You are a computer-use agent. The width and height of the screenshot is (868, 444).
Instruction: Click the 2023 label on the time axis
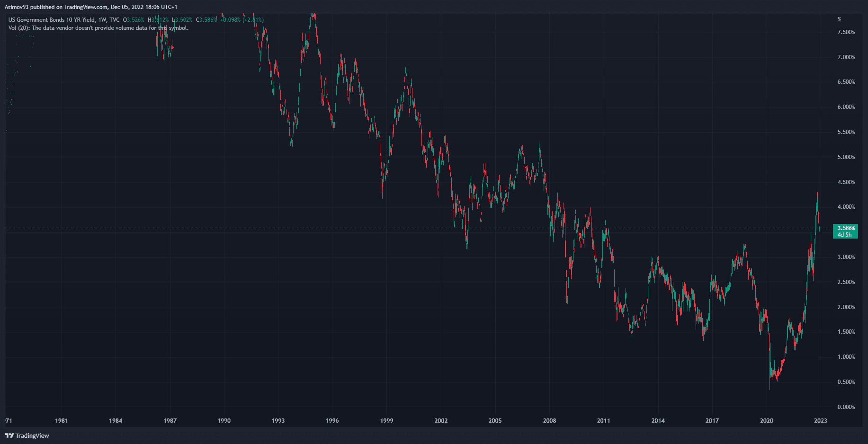click(x=820, y=420)
